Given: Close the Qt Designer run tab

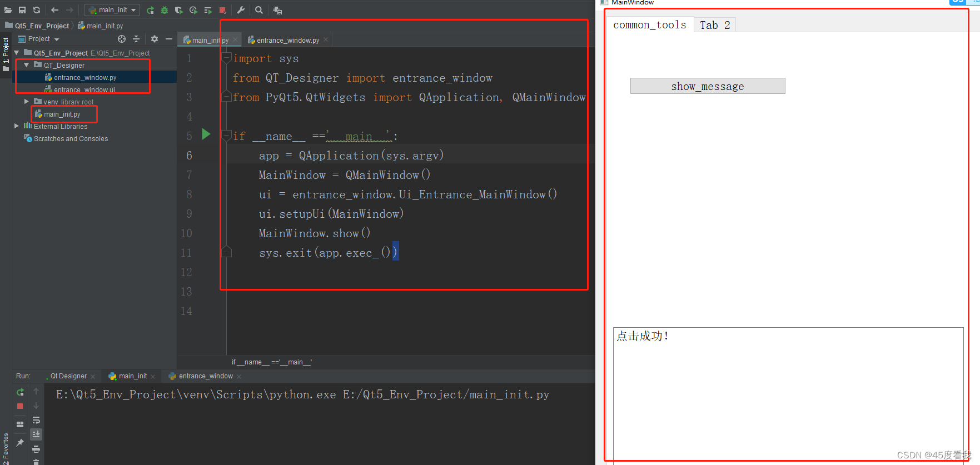Looking at the screenshot, I should tap(93, 377).
